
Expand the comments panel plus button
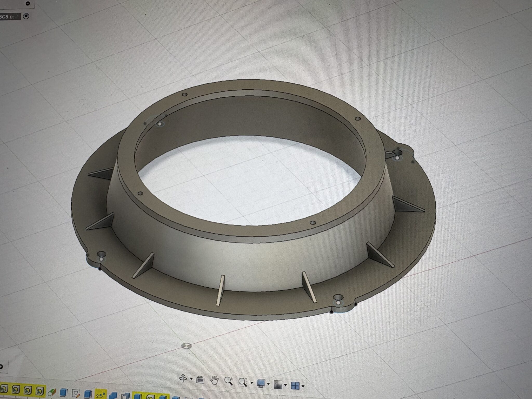click(1, 367)
